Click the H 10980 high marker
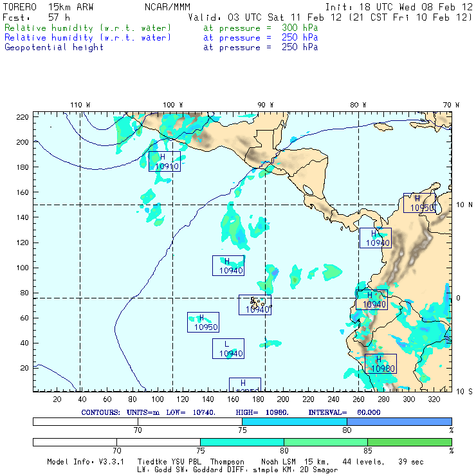Viewport: 476px width, 476px height. (380, 363)
